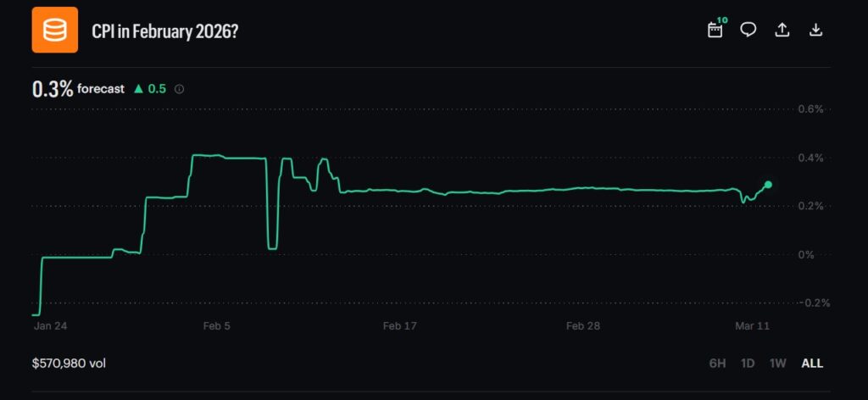
Task: Open the comments speech bubble icon
Action: click(x=748, y=30)
